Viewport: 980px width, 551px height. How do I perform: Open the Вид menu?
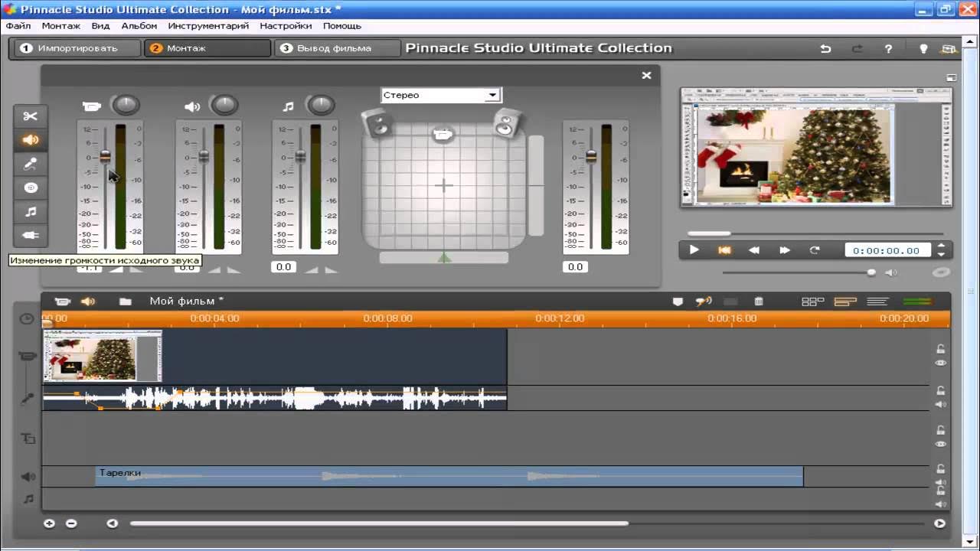point(100,25)
